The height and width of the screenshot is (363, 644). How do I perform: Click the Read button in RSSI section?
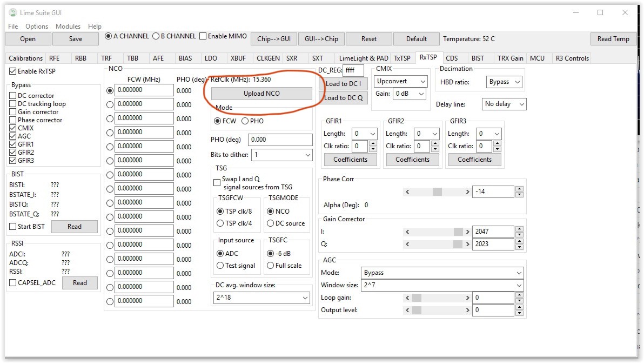click(x=79, y=283)
